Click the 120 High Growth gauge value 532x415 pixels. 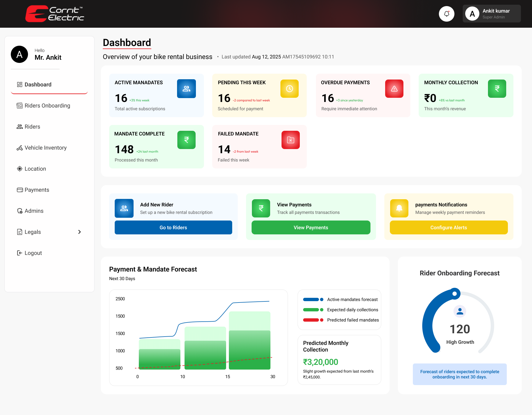[x=460, y=329]
